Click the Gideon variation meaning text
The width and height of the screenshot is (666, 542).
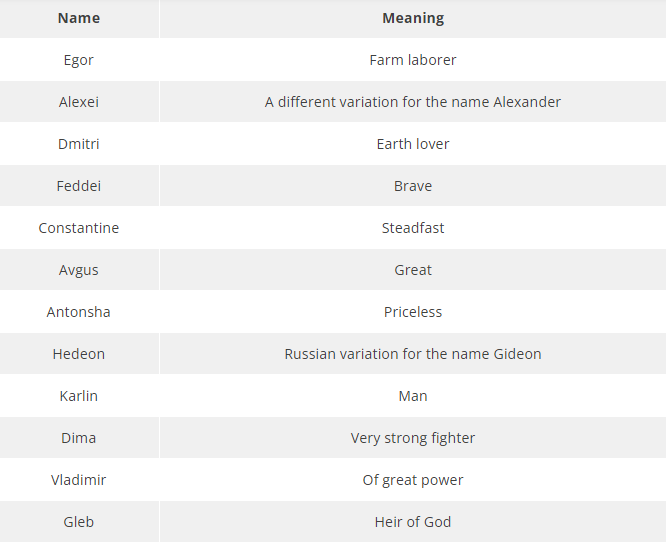413,354
